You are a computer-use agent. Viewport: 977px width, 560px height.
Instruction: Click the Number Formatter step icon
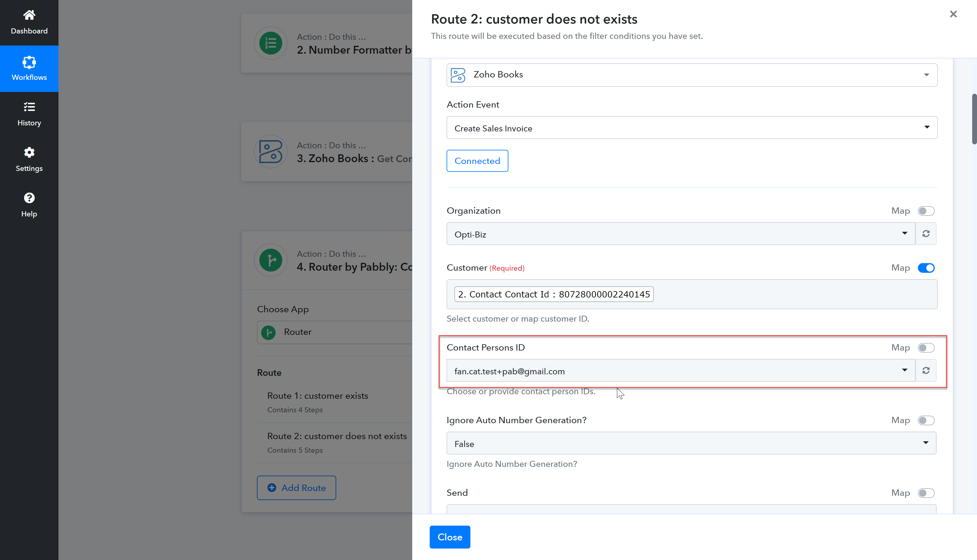tap(270, 43)
